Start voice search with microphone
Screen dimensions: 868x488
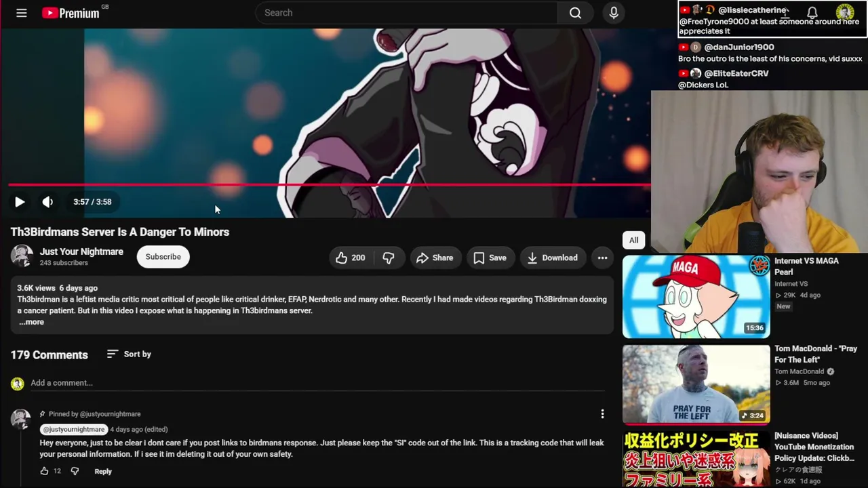coord(614,13)
